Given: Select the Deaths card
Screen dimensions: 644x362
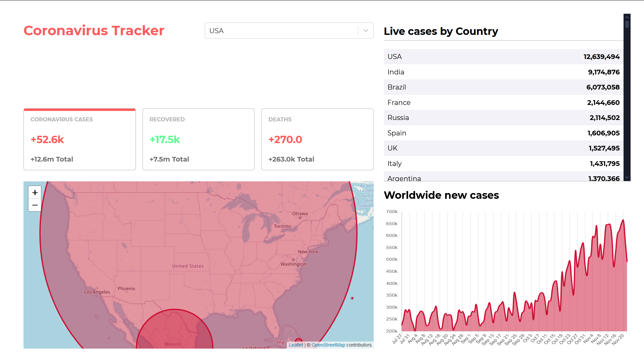Looking at the screenshot, I should click(x=317, y=139).
